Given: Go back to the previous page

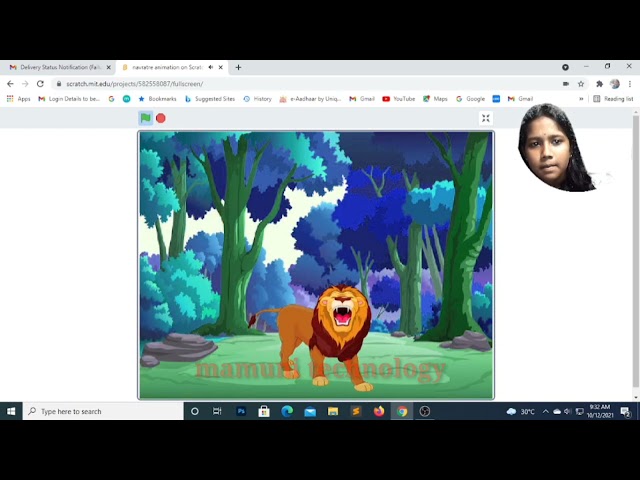Looking at the screenshot, I should [x=10, y=84].
